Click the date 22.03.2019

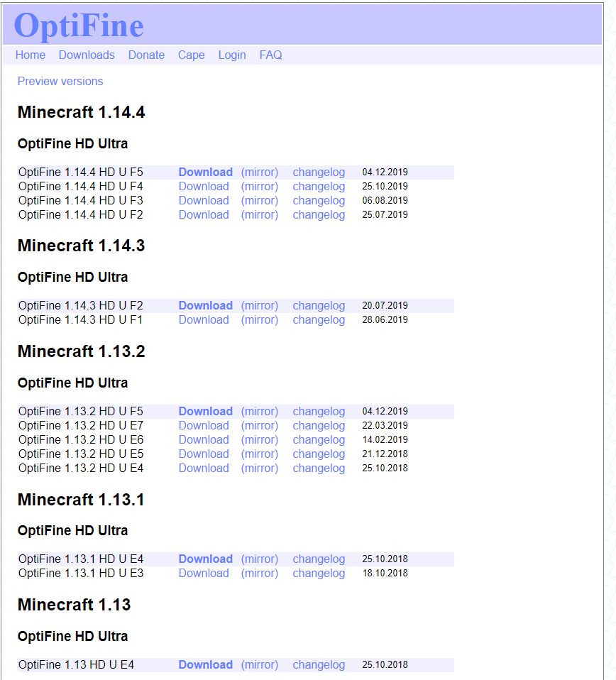click(x=385, y=426)
